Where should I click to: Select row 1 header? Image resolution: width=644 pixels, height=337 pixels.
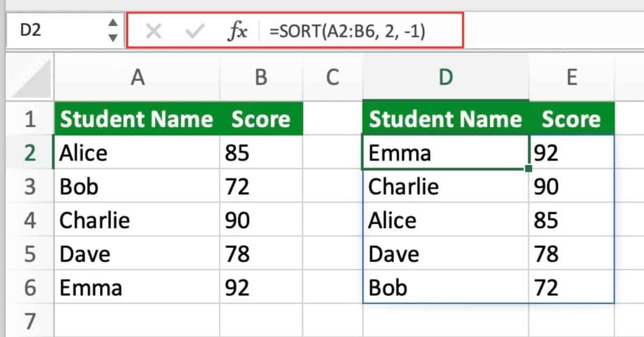point(31,119)
